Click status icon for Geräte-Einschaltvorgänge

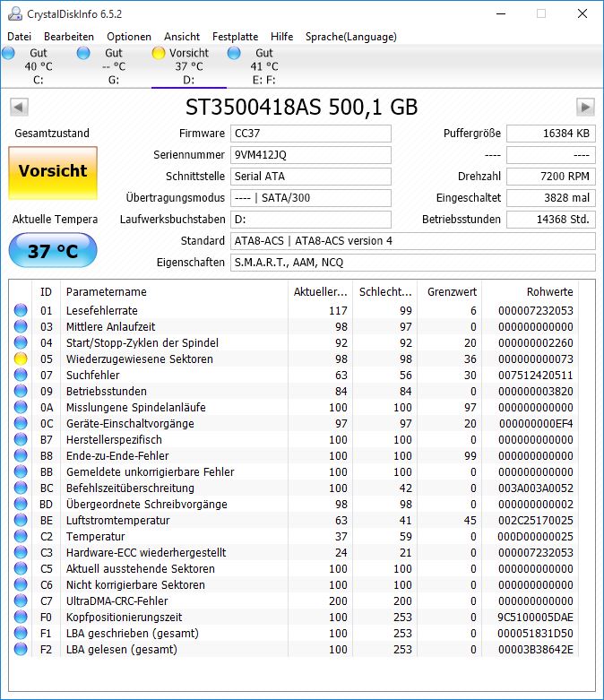(21, 423)
